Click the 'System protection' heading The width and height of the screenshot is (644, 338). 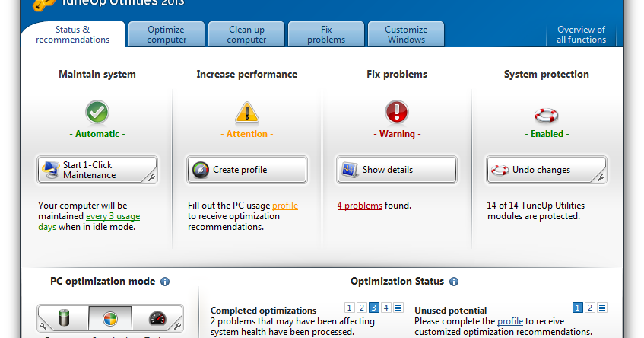tap(546, 75)
